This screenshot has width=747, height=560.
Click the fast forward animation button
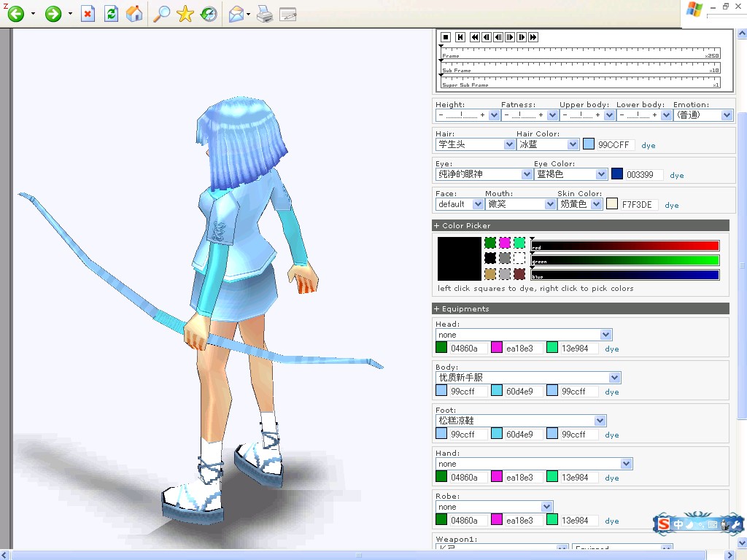(533, 37)
